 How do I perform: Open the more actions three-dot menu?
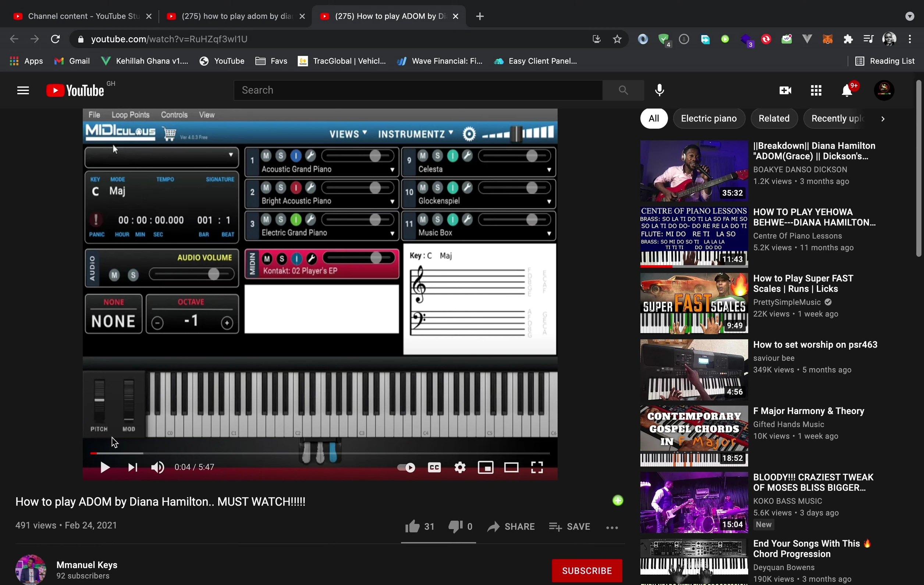[612, 528]
